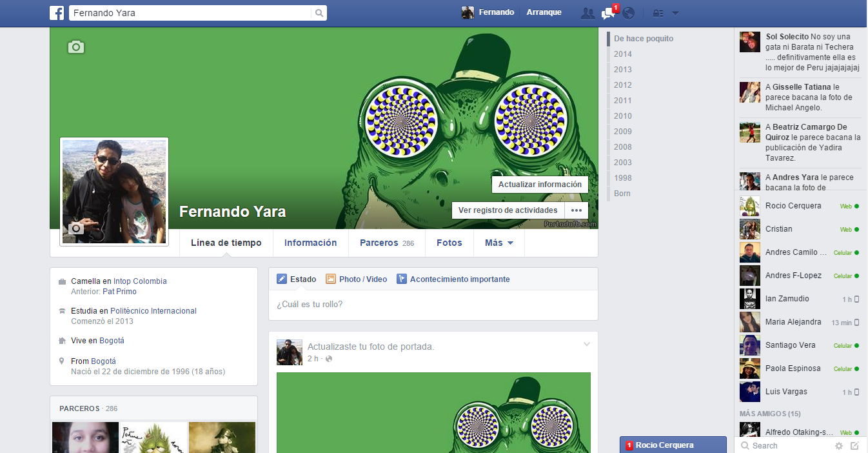Click the pencil icon beside Estado
The image size is (868, 453).
282,279
